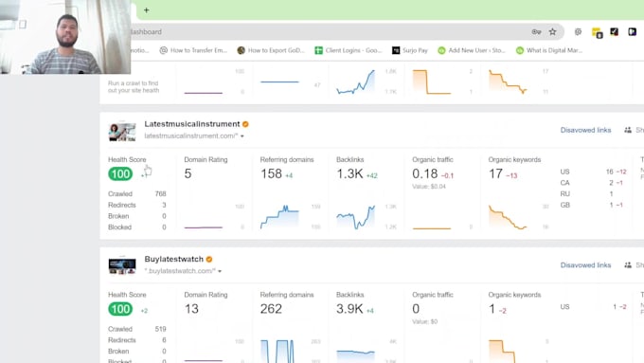Open the gear extension icon in toolbar
Image resolution: width=644 pixels, height=363 pixels.
click(578, 31)
